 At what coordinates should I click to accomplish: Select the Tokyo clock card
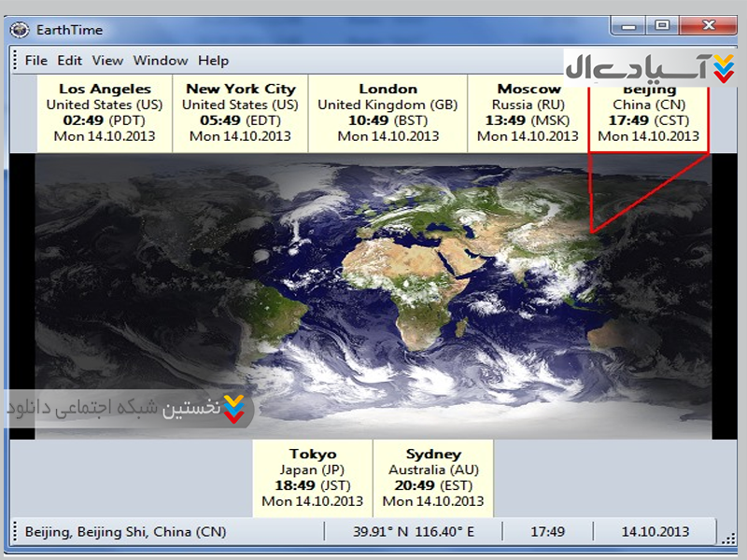coord(312,478)
